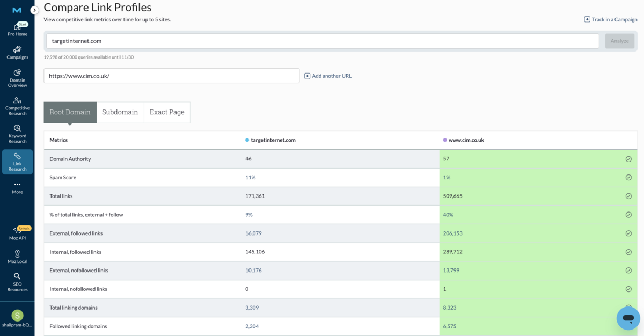Click the 6,575 followed domains value
Screen dimensions: 644x336
450,326
